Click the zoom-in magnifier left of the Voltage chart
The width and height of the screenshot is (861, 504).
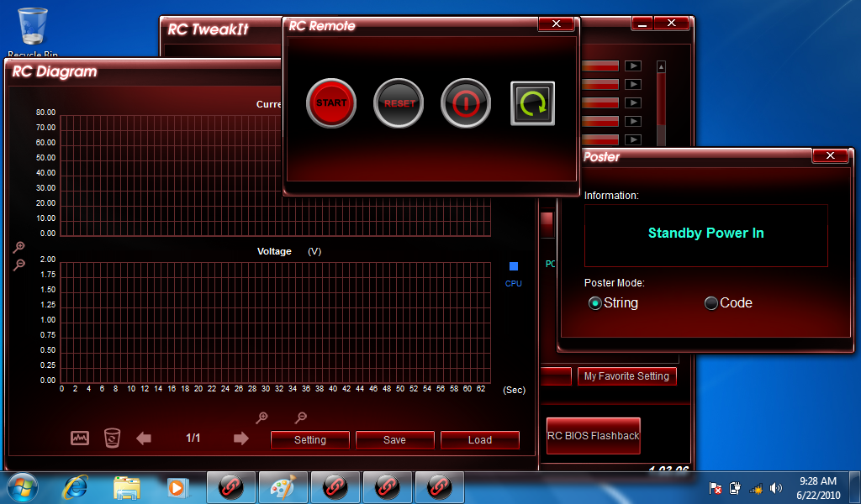pos(18,247)
